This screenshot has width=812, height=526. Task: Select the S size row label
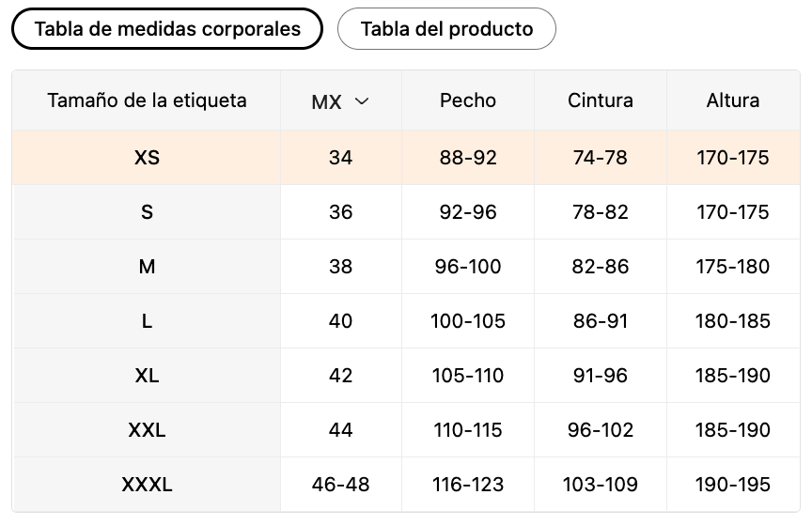pyautogui.click(x=147, y=212)
